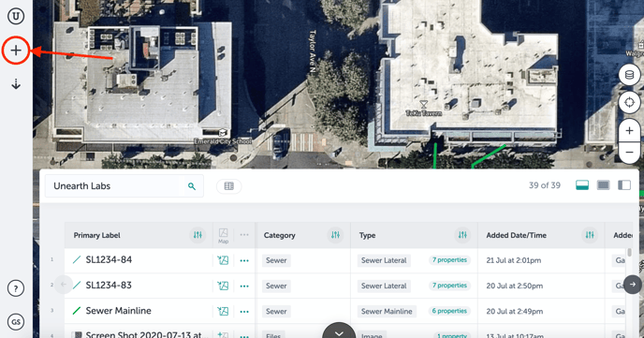Show SL1234-84 on the map
The image size is (644, 338).
223,260
